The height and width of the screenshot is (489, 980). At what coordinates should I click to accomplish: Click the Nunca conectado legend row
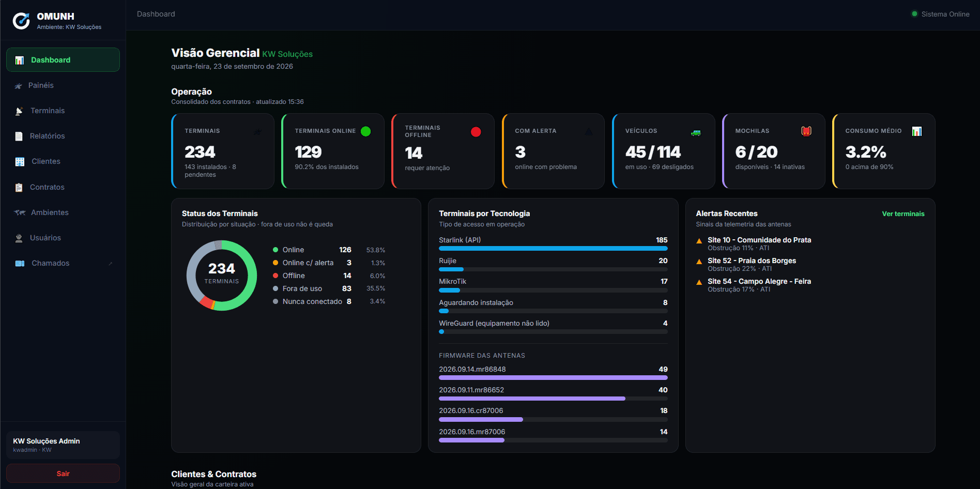tap(329, 301)
